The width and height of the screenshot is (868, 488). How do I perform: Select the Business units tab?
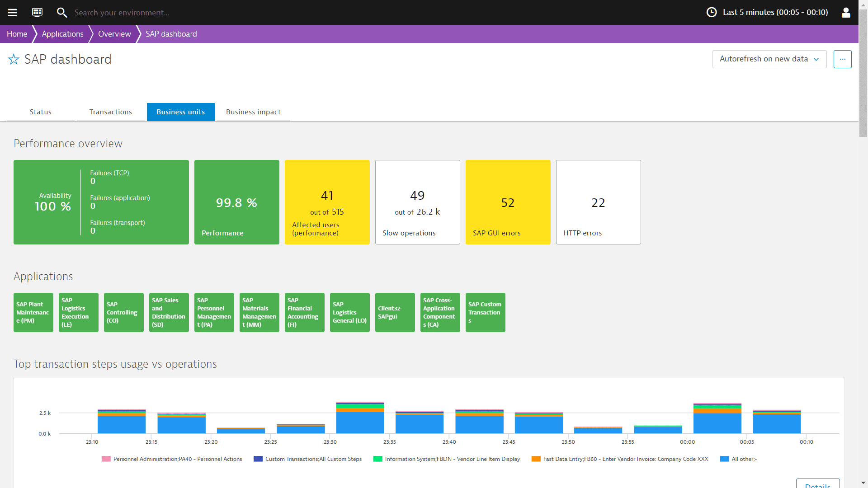tap(181, 112)
